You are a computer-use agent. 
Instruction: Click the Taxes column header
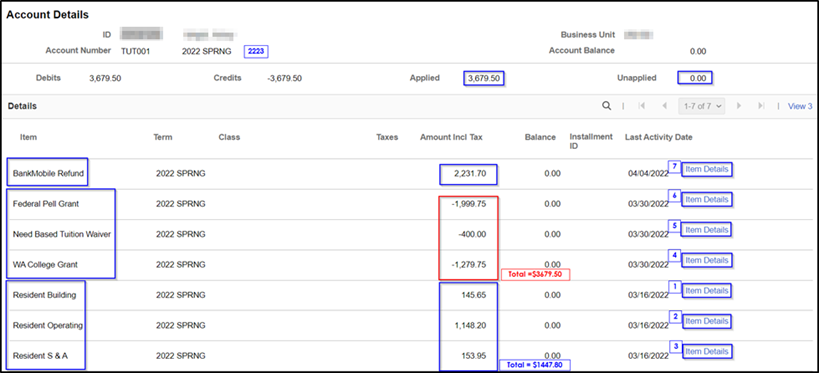click(x=387, y=137)
